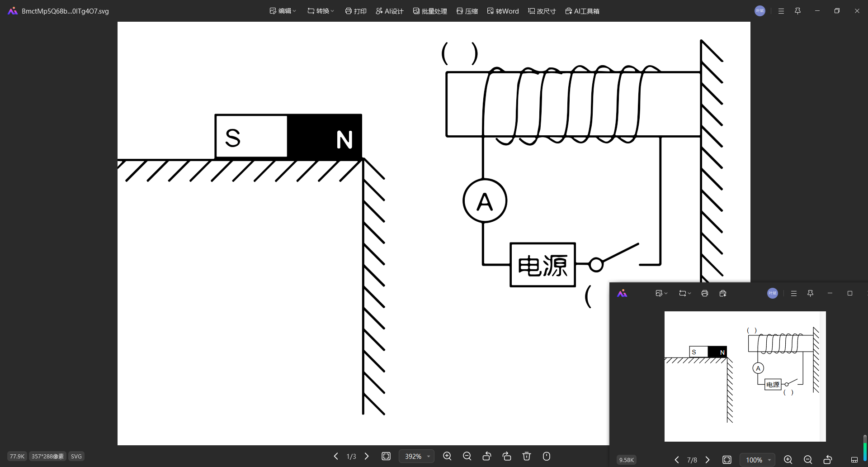The image size is (868, 467).
Task: Click the fit-to-window icon beside 392%
Action: coord(386,456)
